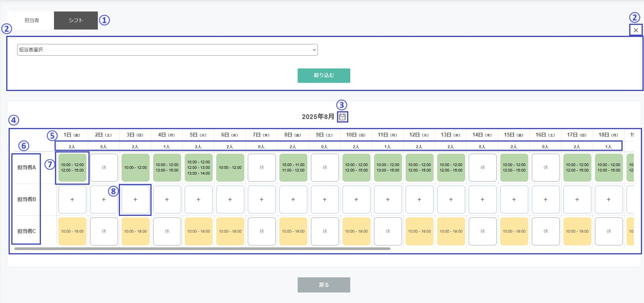Add shift for 担当者B on 2日

tap(104, 199)
